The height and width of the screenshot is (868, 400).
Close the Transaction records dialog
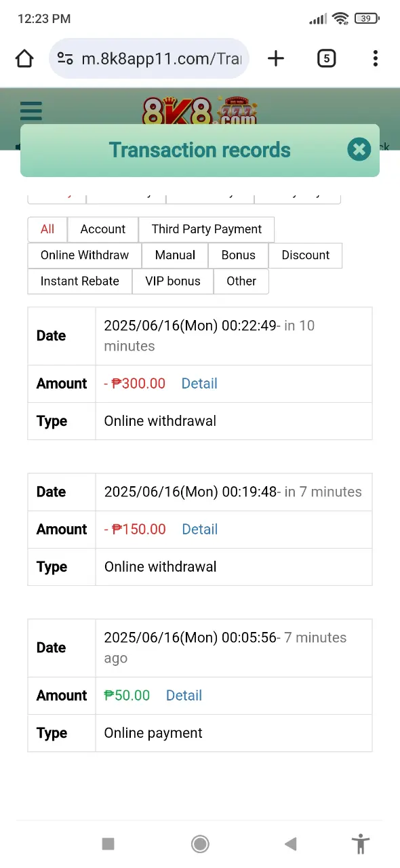coord(359,149)
